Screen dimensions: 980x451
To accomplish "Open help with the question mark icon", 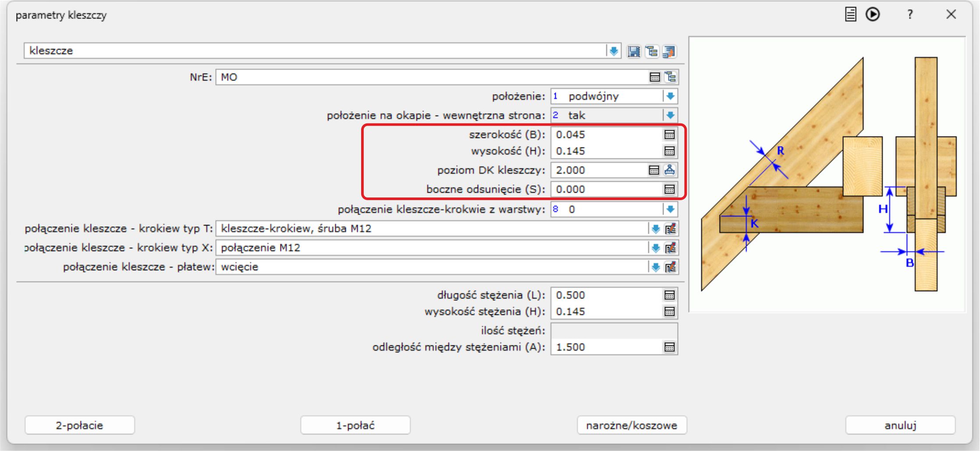I will [x=910, y=14].
